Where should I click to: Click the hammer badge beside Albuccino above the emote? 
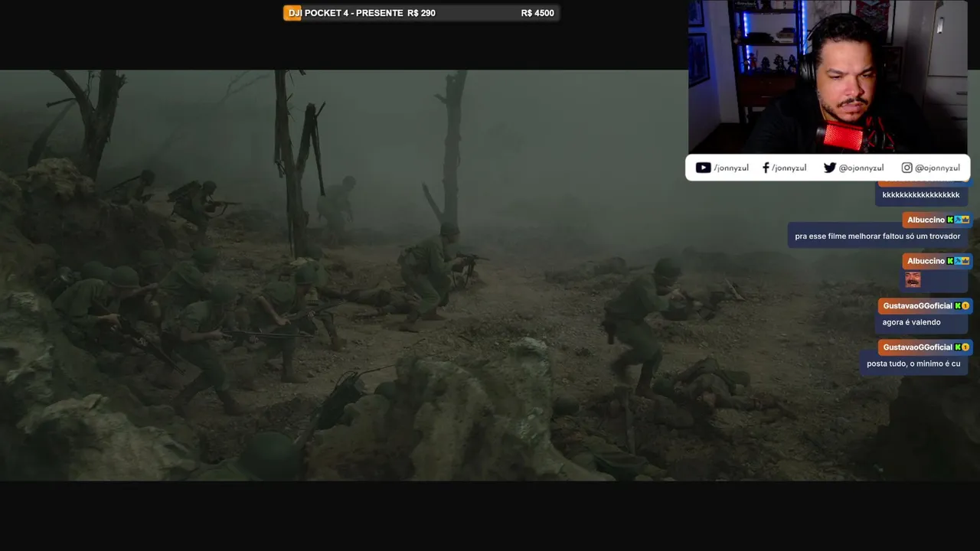(x=958, y=261)
